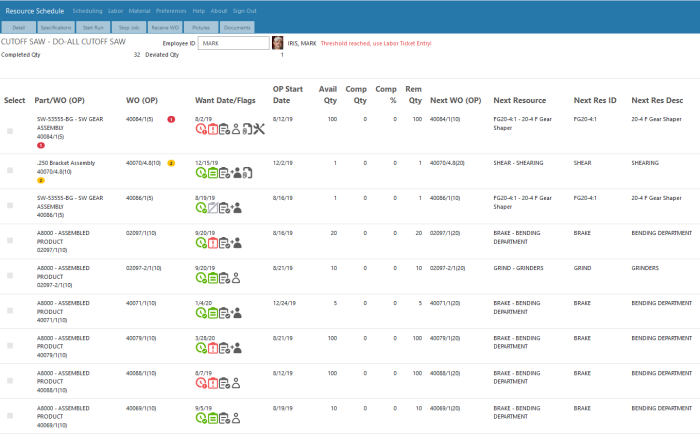Tick the Select checkbox for WO 40084/1(5)
Viewport: 700px width, 435px height.
pos(10,131)
